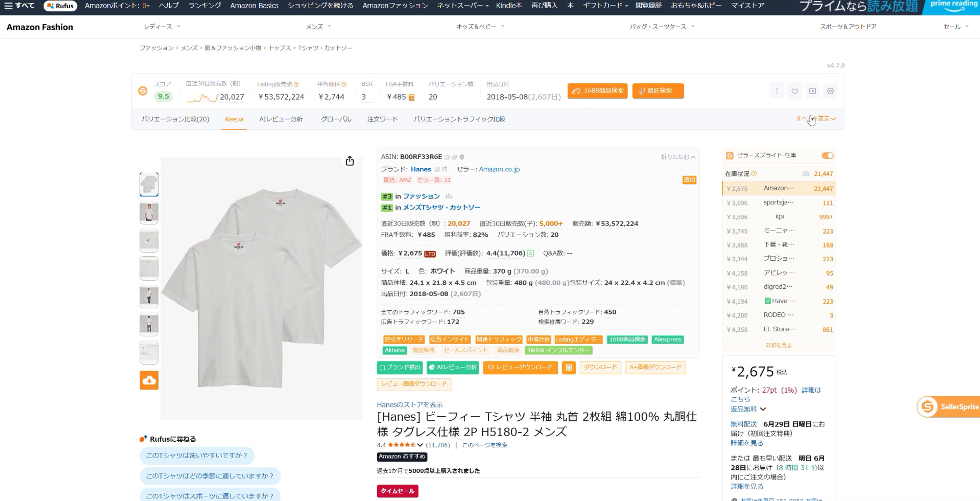Open バリエーショントラフィック比較 tab
This screenshot has width=980, height=501.
[459, 119]
